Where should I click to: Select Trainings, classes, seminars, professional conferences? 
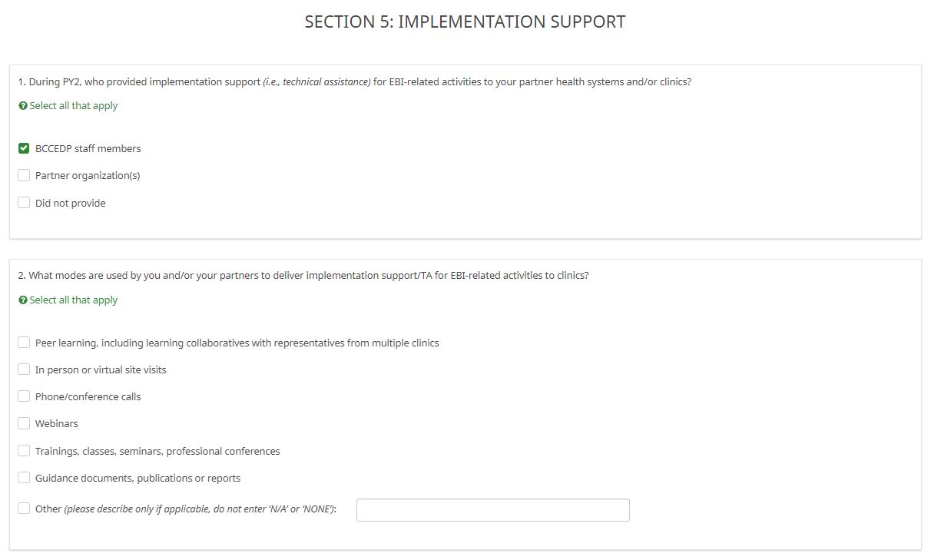24,451
